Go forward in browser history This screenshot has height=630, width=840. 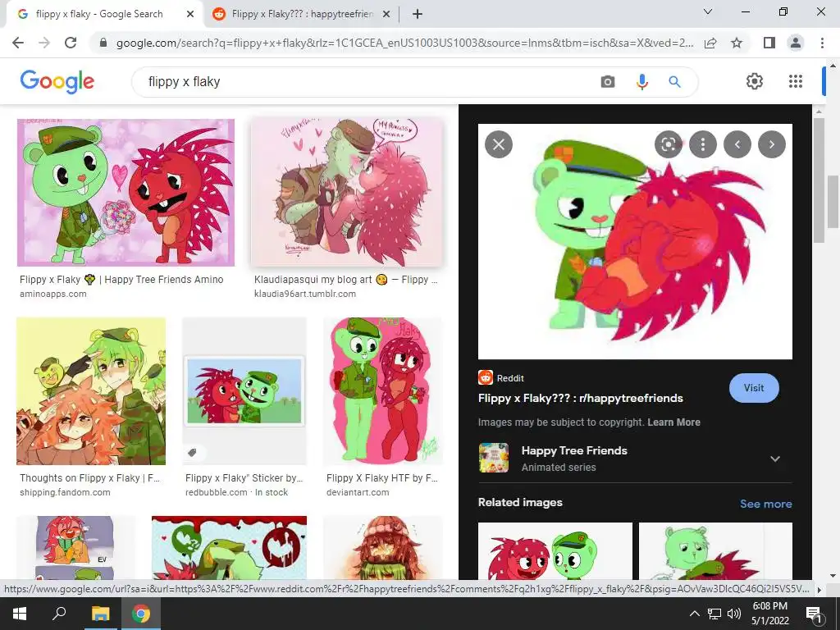pos(44,43)
